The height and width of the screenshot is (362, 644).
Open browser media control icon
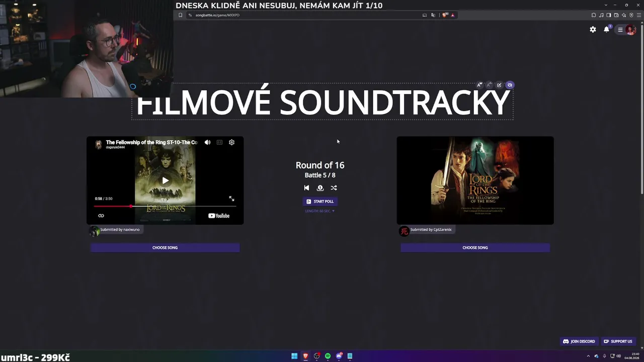[x=601, y=15]
